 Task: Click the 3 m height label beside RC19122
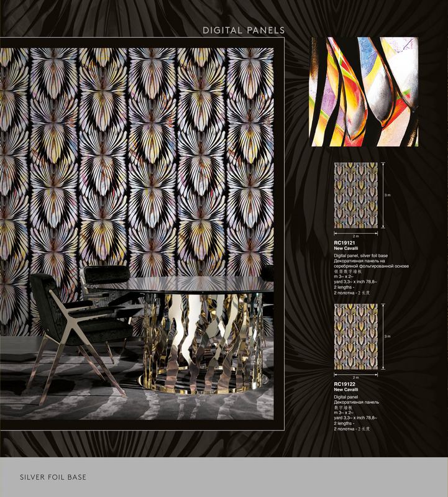pos(387,337)
